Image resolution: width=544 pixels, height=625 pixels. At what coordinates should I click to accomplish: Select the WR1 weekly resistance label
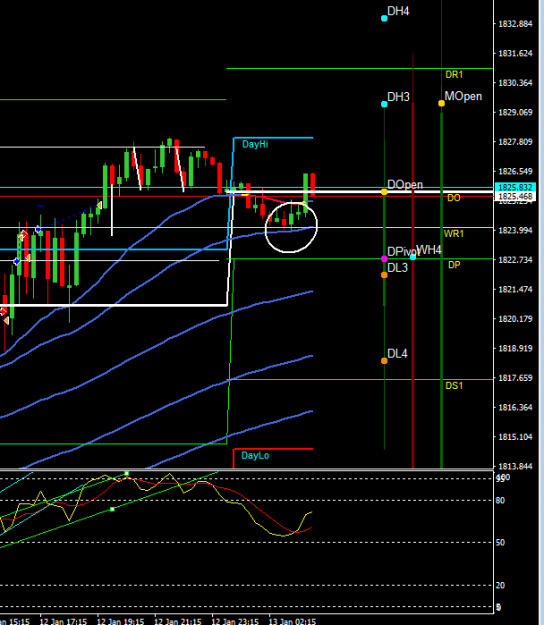454,234
